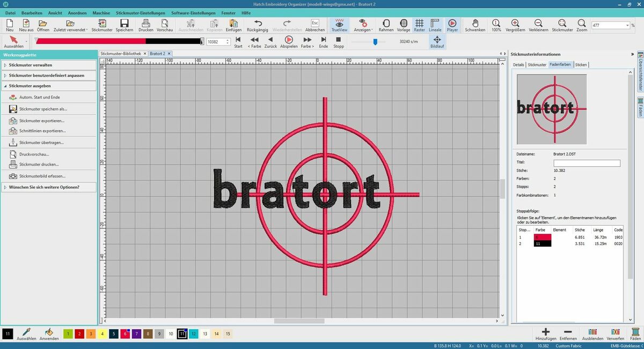Paste with the Einfügen icon

pos(233,26)
